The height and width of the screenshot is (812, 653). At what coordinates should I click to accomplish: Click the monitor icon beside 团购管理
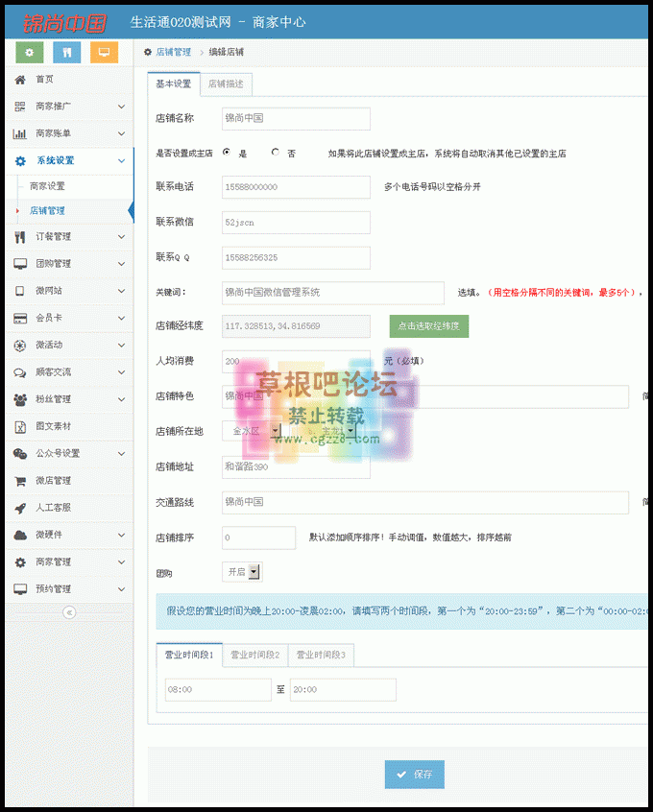coord(20,264)
